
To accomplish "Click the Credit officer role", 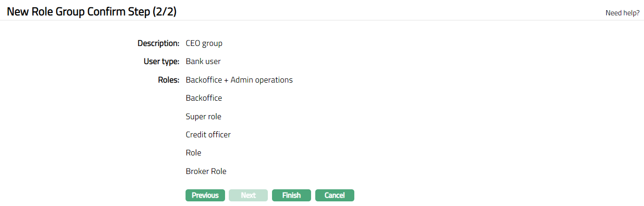I will (x=208, y=135).
